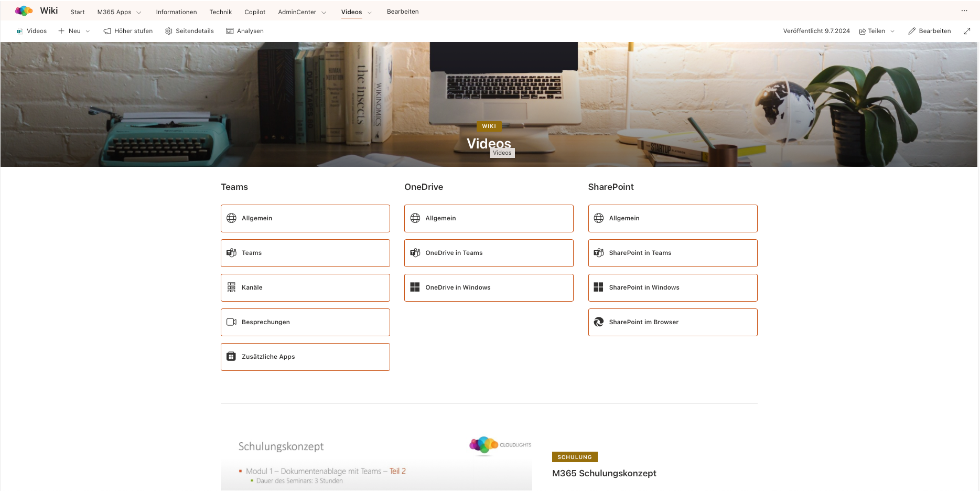Viewport: 980px width, 491px height.
Task: Click the chart icon beside Analysen
Action: click(x=230, y=31)
